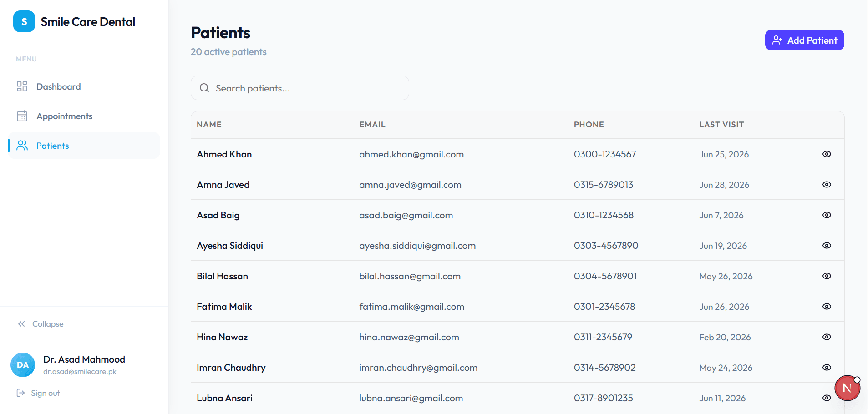Image resolution: width=868 pixels, height=414 pixels.
Task: Click email imran.chaudhry@gmail.com
Action: tap(418, 368)
